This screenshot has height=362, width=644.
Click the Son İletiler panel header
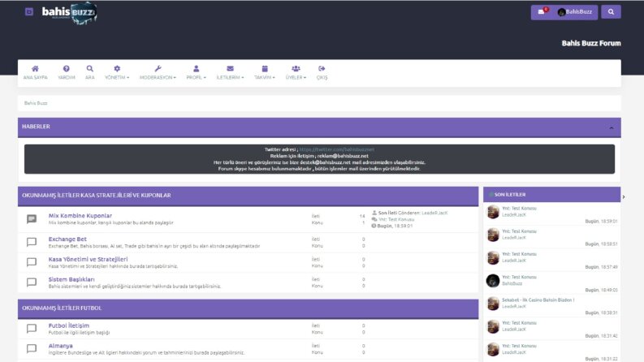coord(551,195)
